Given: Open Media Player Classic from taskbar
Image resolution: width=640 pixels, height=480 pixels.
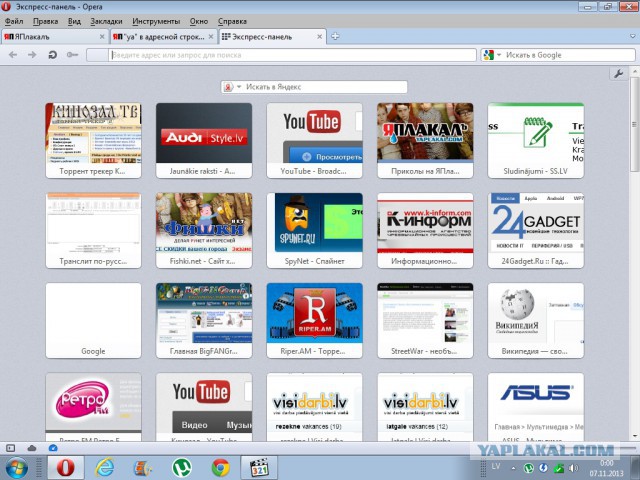Looking at the screenshot, I should 259,468.
